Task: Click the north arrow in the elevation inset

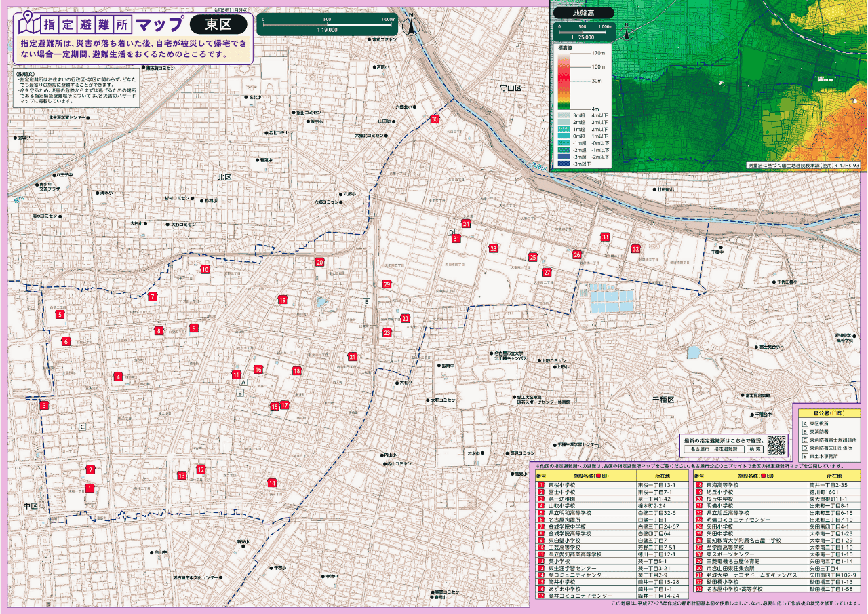Action: [626, 31]
